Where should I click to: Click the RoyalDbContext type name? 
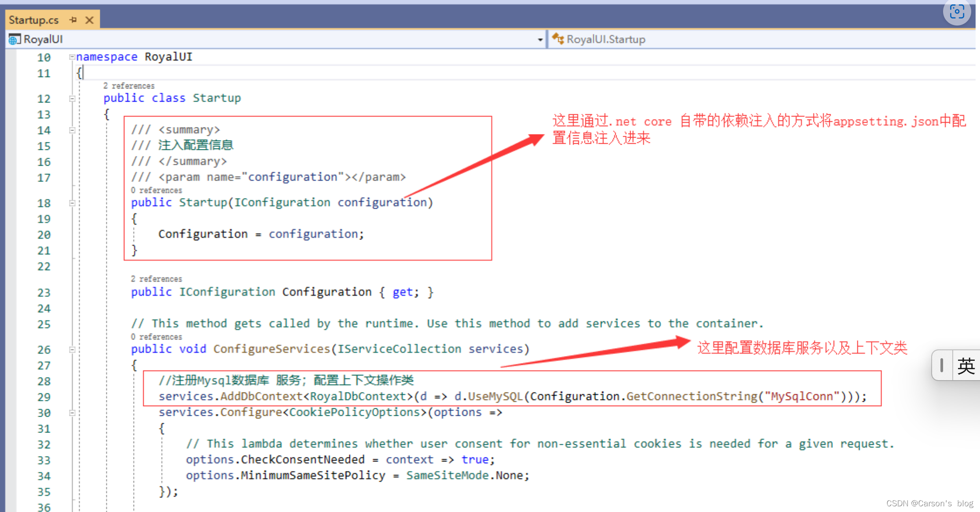(x=358, y=396)
